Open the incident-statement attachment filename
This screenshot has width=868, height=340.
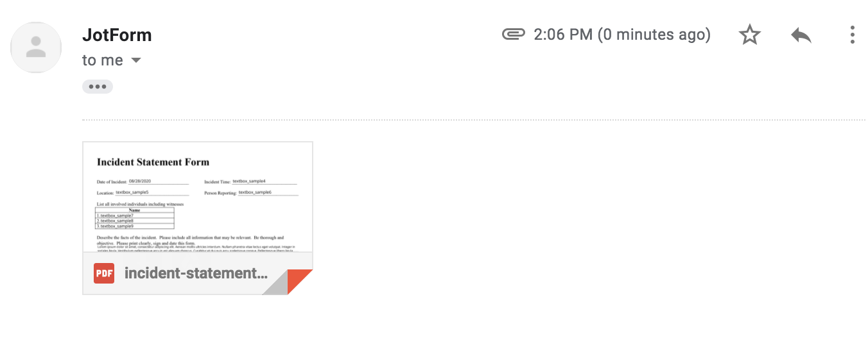pyautogui.click(x=196, y=273)
